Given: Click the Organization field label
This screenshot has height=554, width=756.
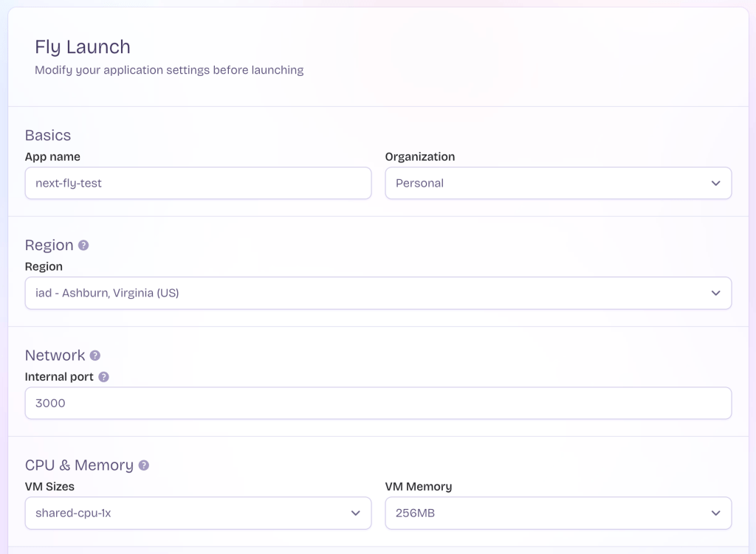Looking at the screenshot, I should 419,156.
